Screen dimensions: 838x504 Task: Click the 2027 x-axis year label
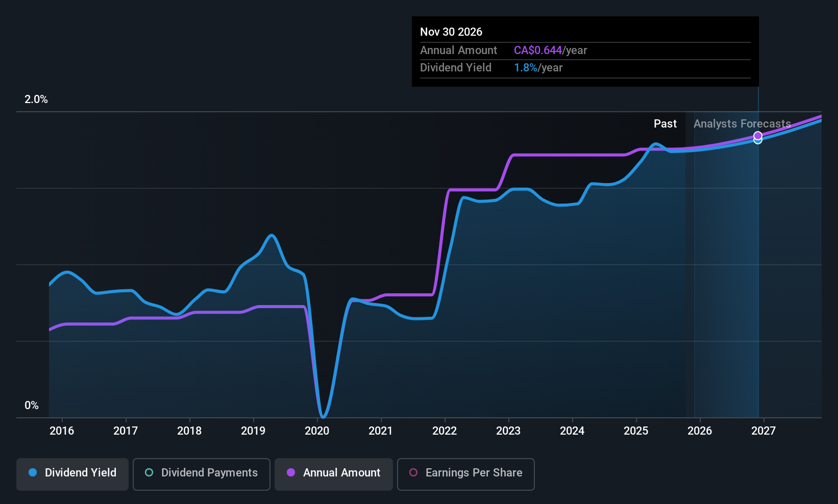click(x=763, y=431)
